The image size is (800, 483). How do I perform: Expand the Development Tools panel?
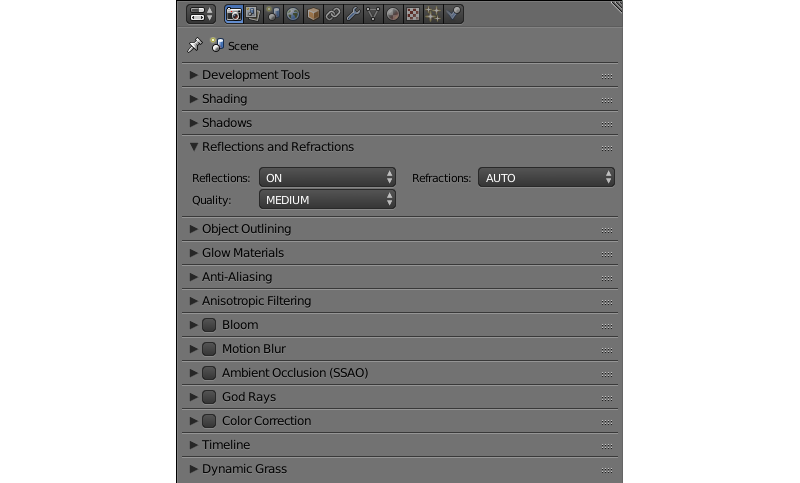pos(193,74)
